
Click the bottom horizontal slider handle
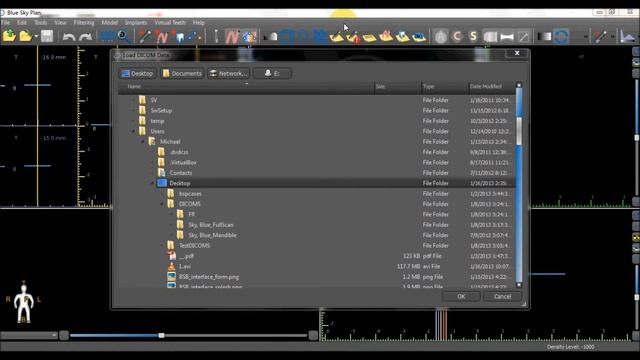[162, 336]
